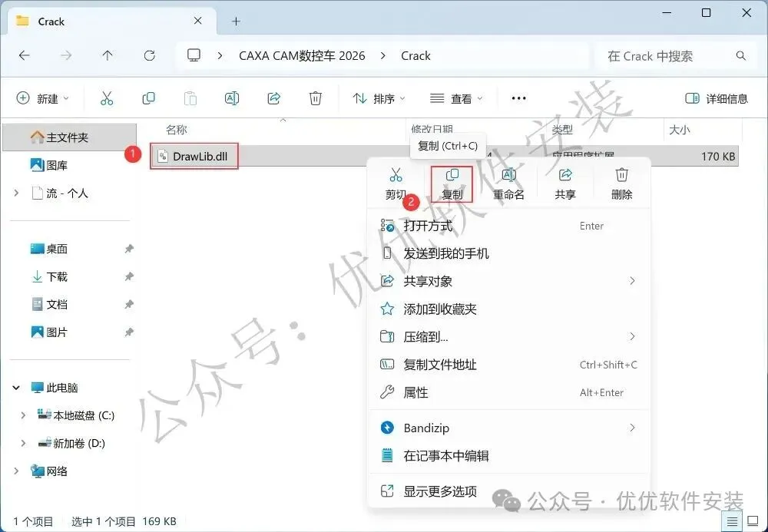Click the Copy icon in the toolbar
768x532 pixels.
click(148, 98)
